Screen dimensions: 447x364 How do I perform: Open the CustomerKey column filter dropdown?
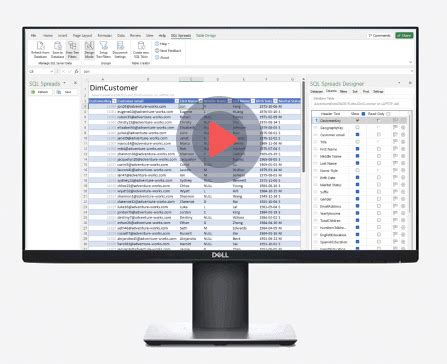[x=114, y=101]
